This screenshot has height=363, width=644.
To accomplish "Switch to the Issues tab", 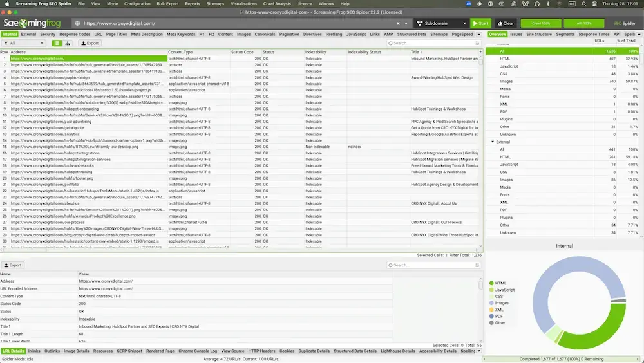I will [x=516, y=34].
